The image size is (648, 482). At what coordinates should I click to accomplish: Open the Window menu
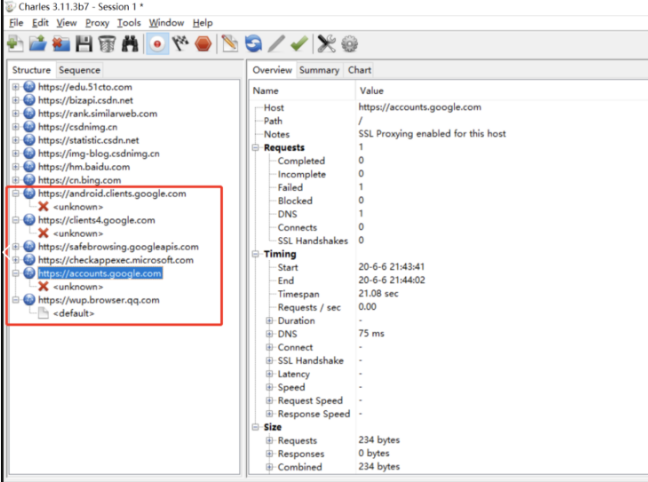click(166, 23)
